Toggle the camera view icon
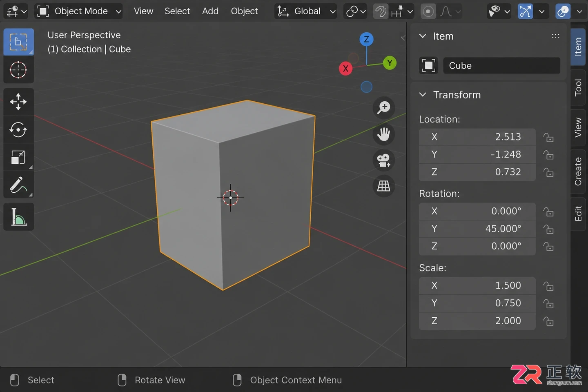Image resolution: width=588 pixels, height=392 pixels. pos(384,160)
